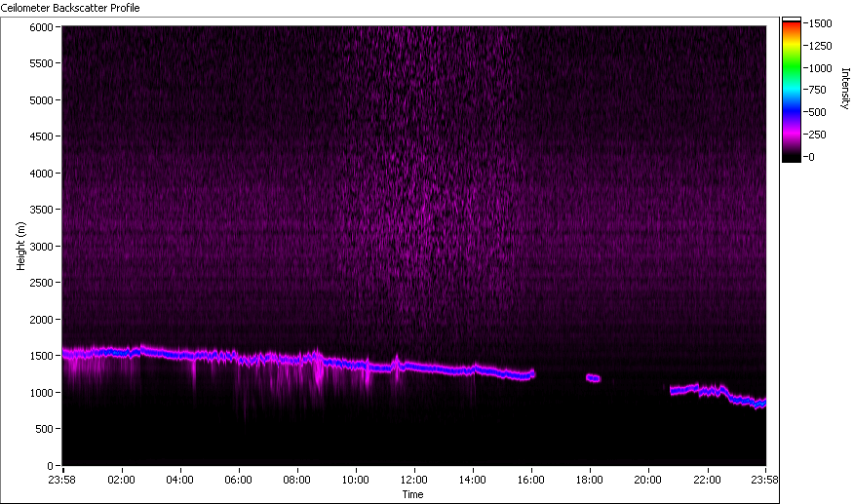
Task: Click the 'Height (m)' axis label
Action: point(20,246)
